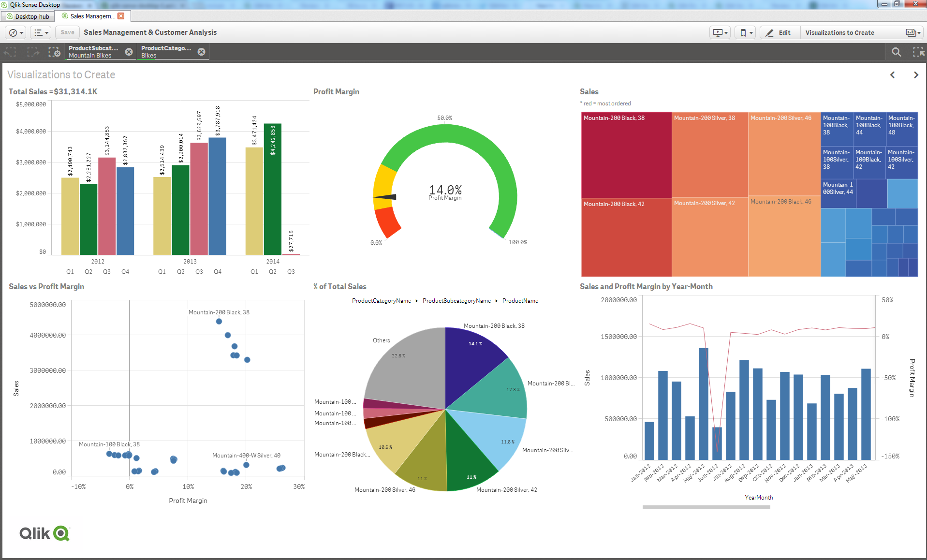The image size is (927, 560).
Task: Click the Mountain-200 Black, 38 scatter point
Action: 219,321
